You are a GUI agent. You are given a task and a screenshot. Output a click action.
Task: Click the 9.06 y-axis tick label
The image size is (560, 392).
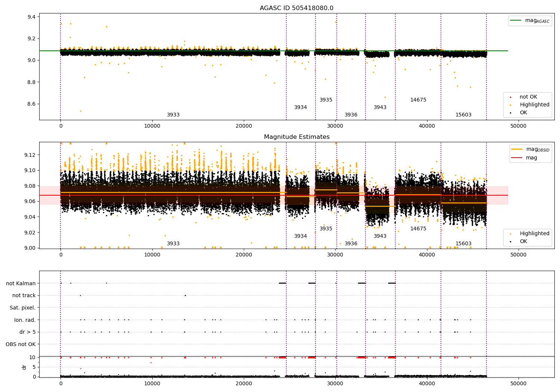coord(30,202)
